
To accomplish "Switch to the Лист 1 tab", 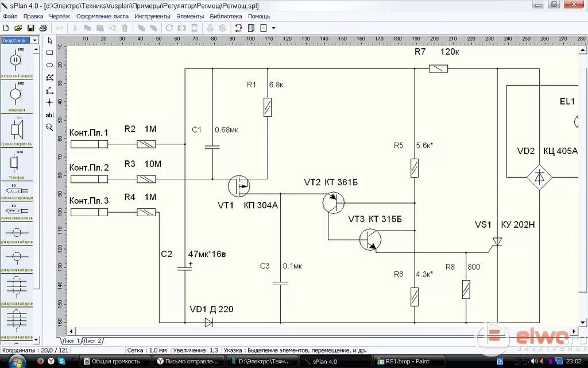I will [x=71, y=340].
